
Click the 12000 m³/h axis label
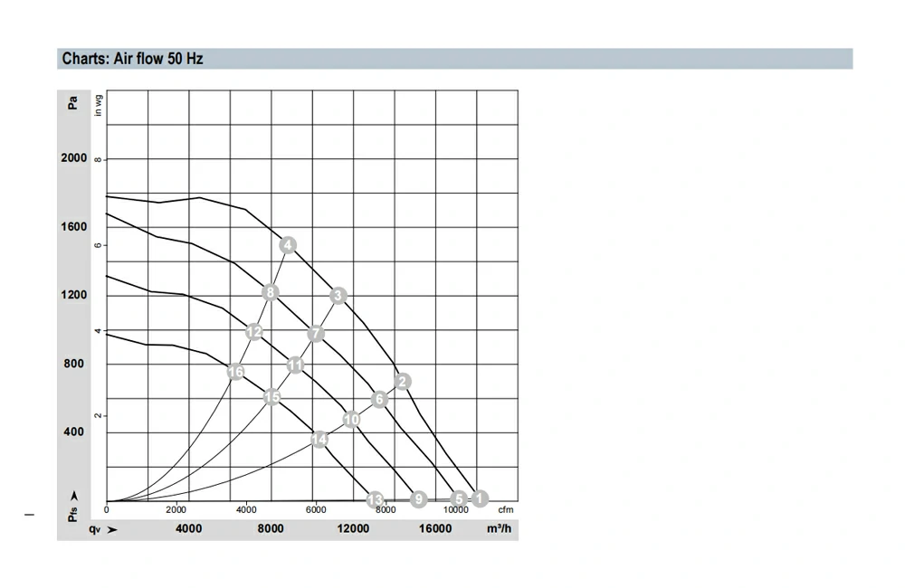pyautogui.click(x=353, y=529)
